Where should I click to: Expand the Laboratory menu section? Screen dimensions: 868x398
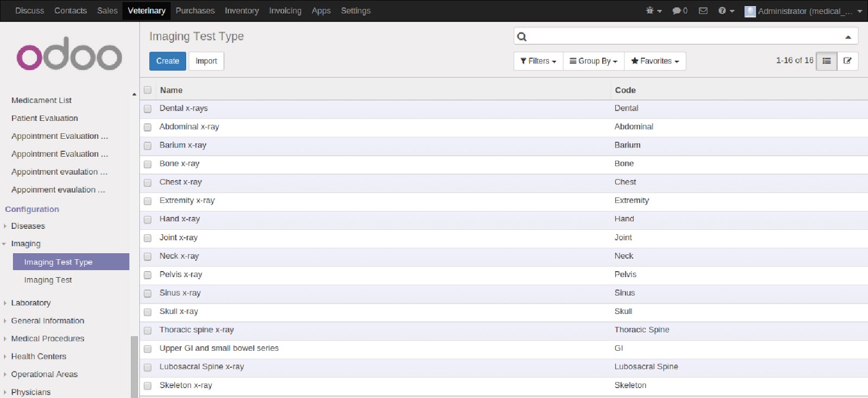click(x=30, y=303)
